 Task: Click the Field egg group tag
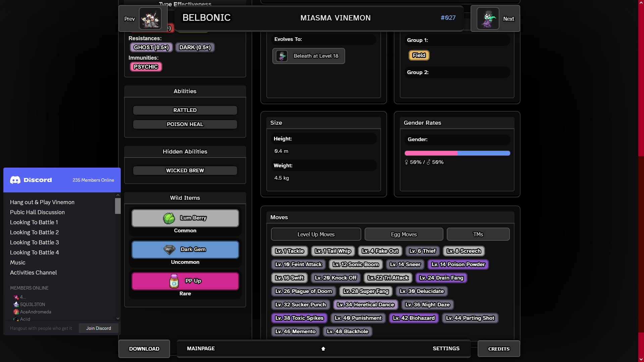[419, 55]
